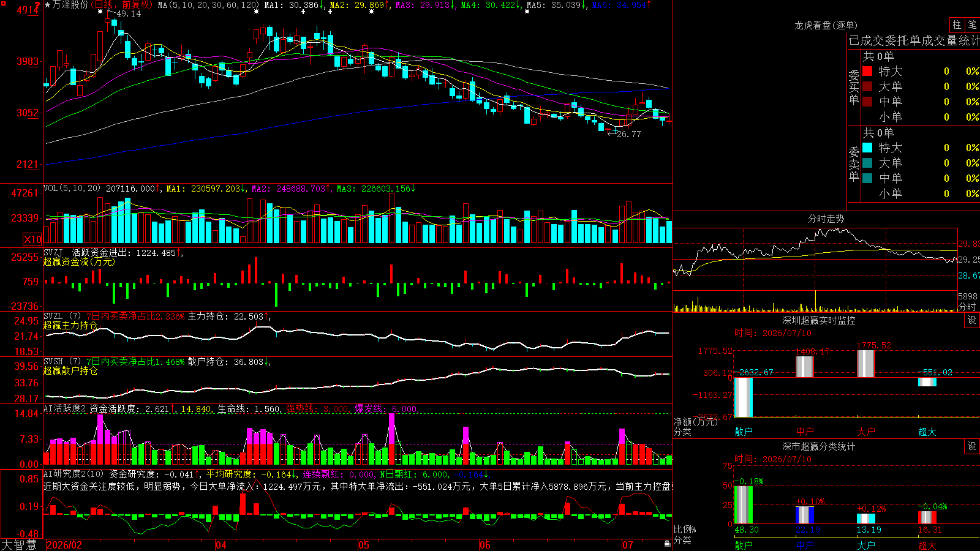Jump to month 04 on the time axis

(221, 545)
